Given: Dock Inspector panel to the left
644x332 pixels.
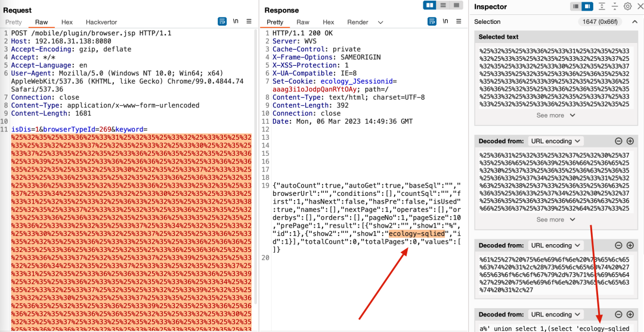Looking at the screenshot, I should pyautogui.click(x=576, y=7).
